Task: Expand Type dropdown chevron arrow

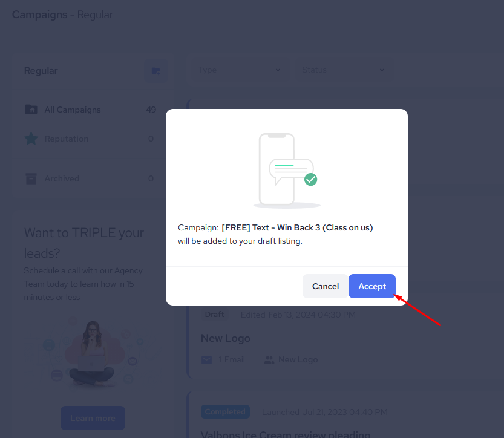Action: (x=278, y=70)
